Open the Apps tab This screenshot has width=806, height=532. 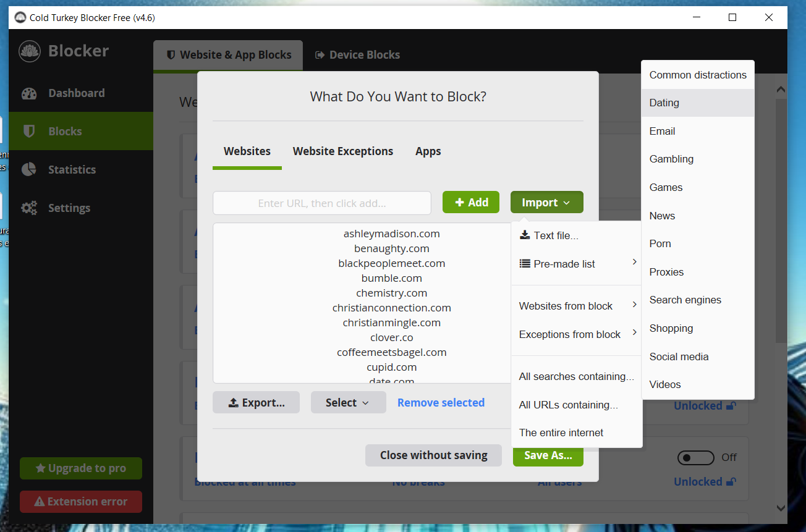point(428,151)
